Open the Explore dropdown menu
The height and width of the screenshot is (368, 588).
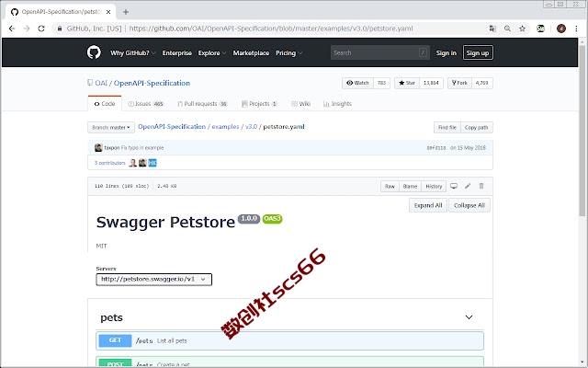[212, 53]
